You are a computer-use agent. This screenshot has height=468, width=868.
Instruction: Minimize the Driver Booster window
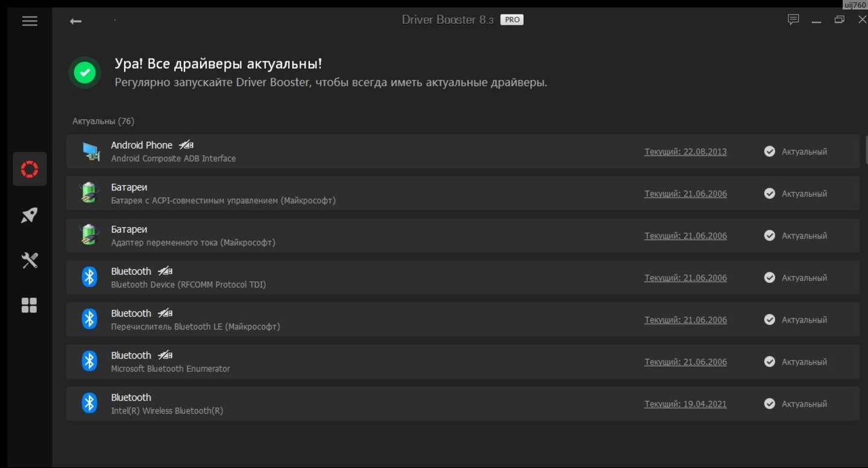816,21
